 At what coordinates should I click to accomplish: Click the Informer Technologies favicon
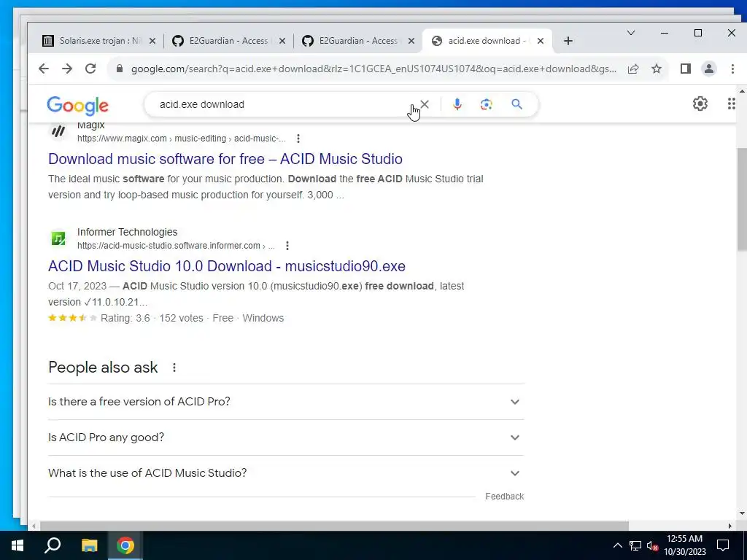pos(58,238)
